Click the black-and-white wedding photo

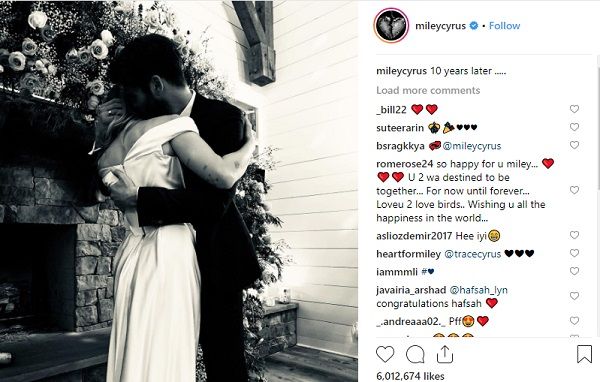[179, 191]
